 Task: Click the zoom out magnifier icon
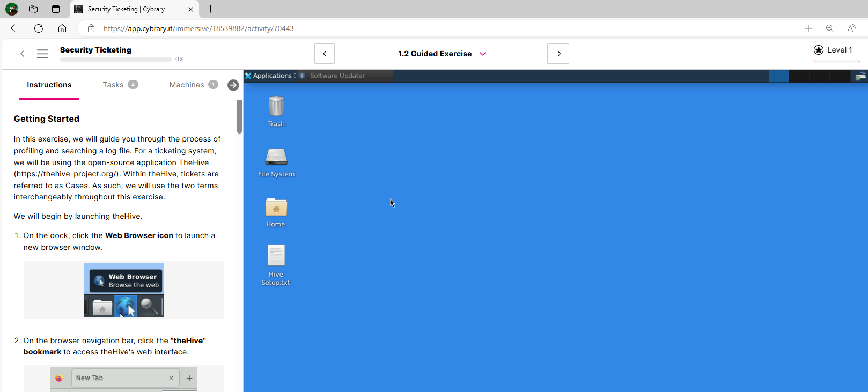click(x=829, y=28)
